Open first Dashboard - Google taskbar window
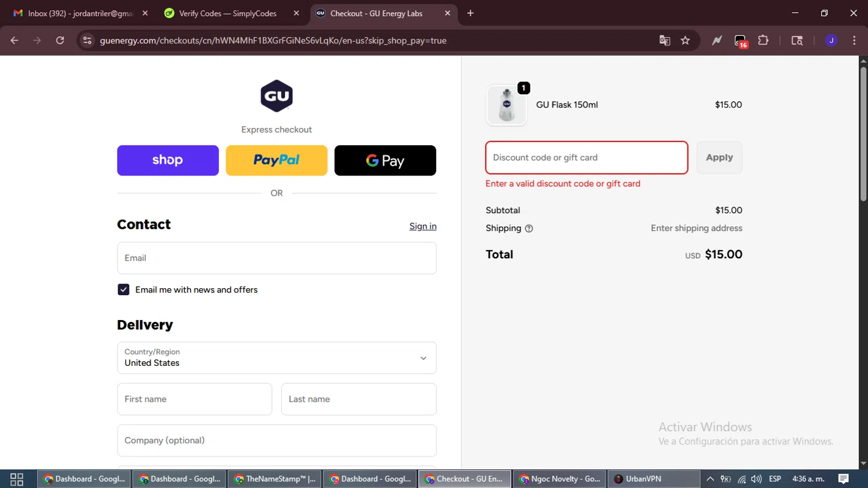Viewport: 868px width, 488px height. pyautogui.click(x=84, y=479)
